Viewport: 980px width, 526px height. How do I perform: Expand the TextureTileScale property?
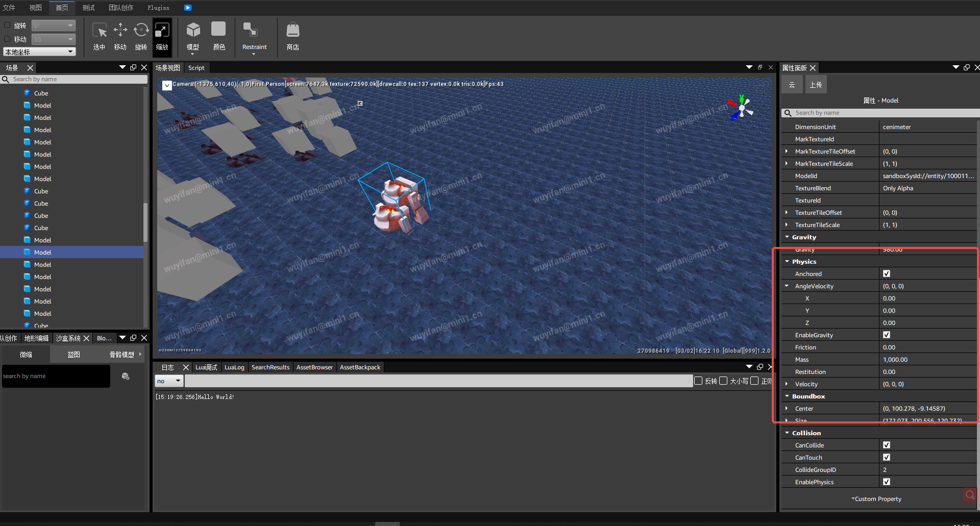pos(787,224)
